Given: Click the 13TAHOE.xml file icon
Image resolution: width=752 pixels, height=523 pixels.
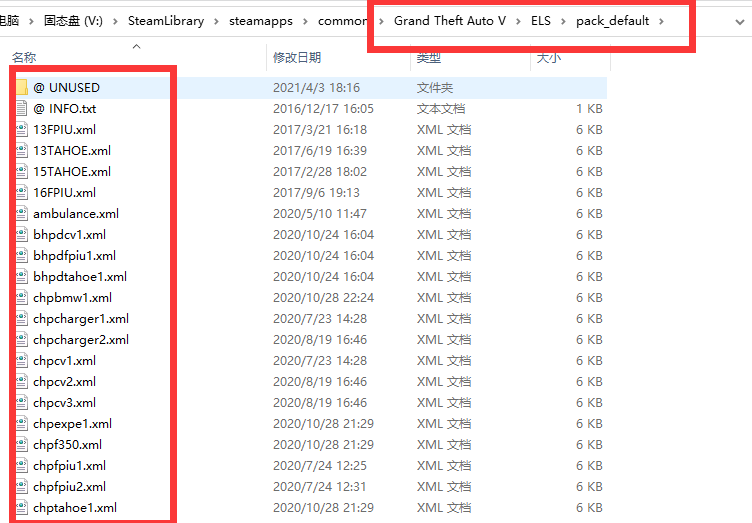Looking at the screenshot, I should point(22,151).
